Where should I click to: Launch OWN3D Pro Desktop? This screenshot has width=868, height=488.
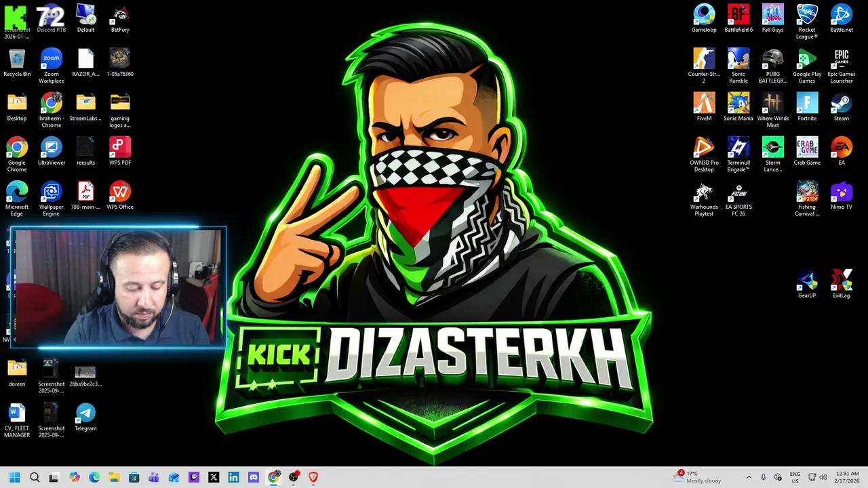(x=704, y=154)
